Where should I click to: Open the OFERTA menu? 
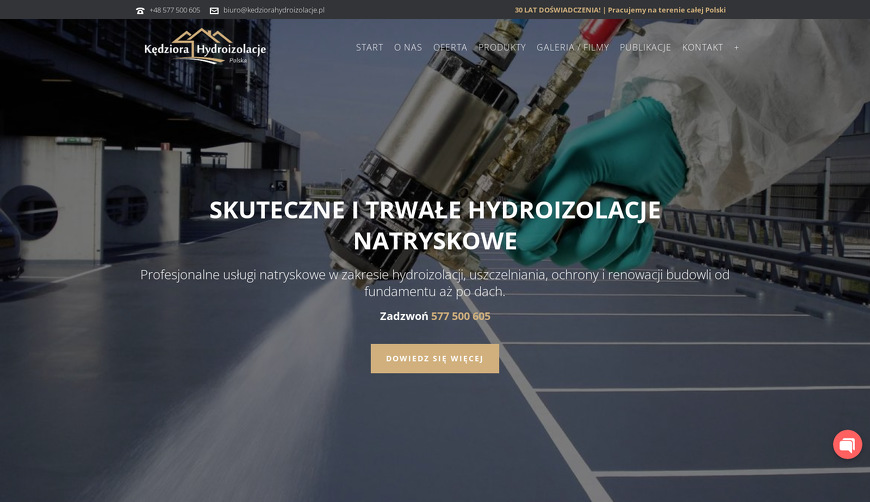[x=450, y=48]
